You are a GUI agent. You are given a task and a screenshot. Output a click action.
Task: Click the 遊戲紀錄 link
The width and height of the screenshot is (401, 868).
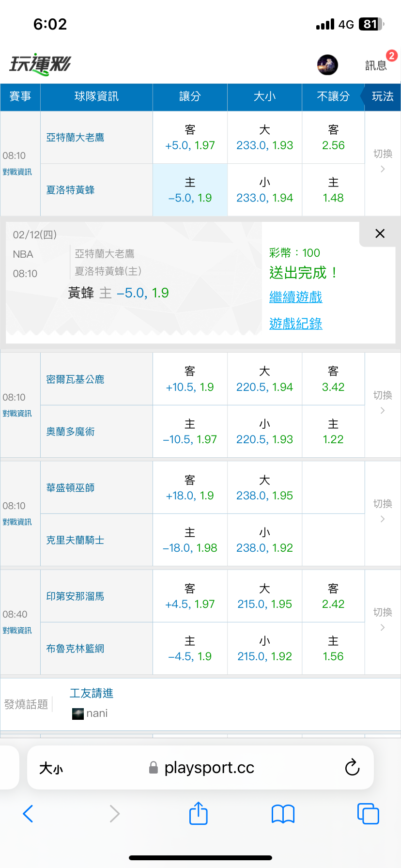(295, 324)
